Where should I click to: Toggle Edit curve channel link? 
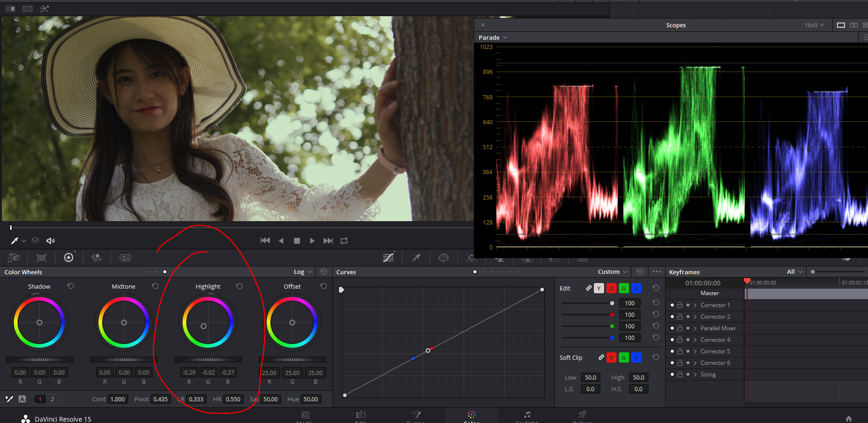click(589, 288)
